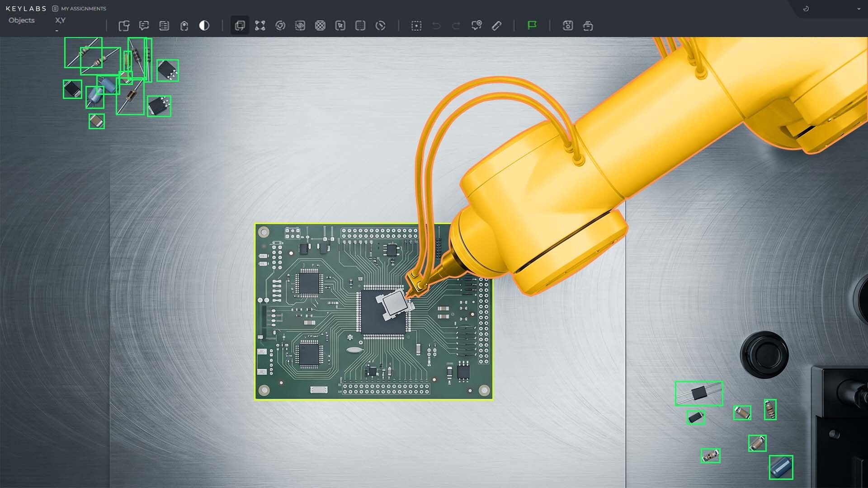Save the annotation work
868x488 pixels.
(568, 26)
